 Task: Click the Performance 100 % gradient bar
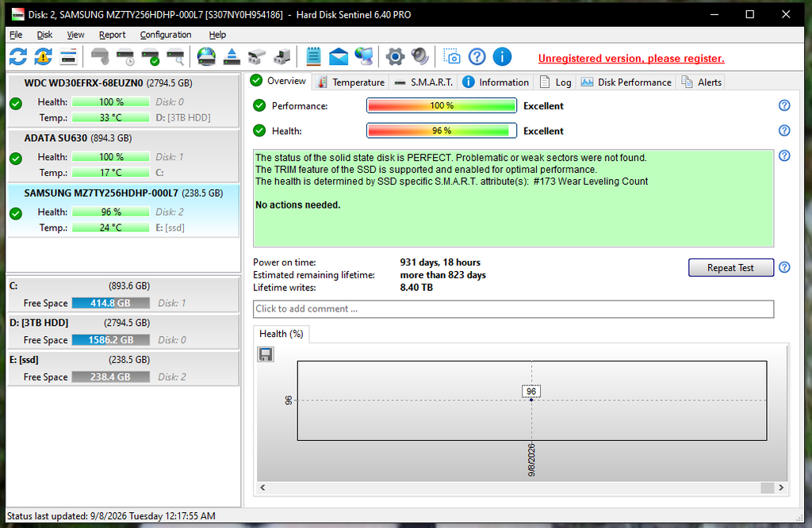pyautogui.click(x=442, y=105)
